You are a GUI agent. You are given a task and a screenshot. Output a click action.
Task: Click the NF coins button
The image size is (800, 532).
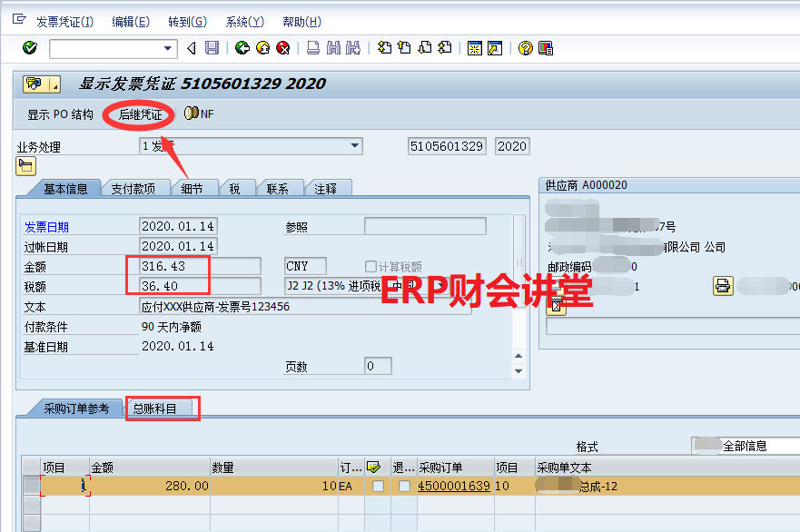199,113
